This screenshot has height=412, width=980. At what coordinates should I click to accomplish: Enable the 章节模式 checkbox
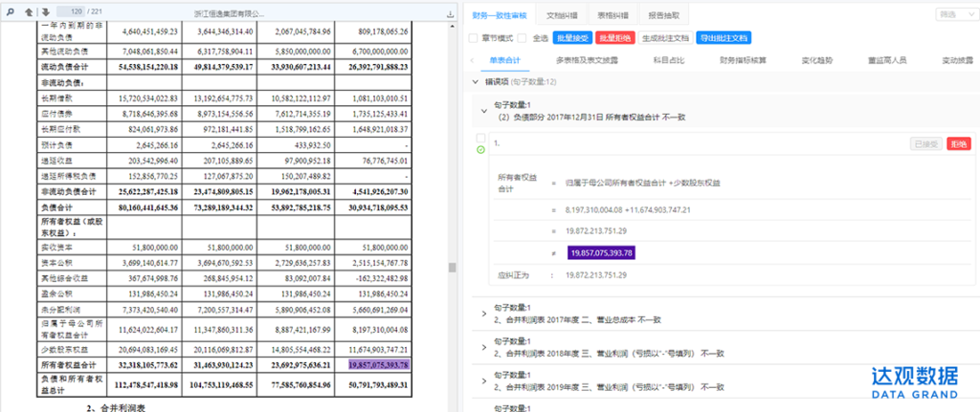coord(474,37)
